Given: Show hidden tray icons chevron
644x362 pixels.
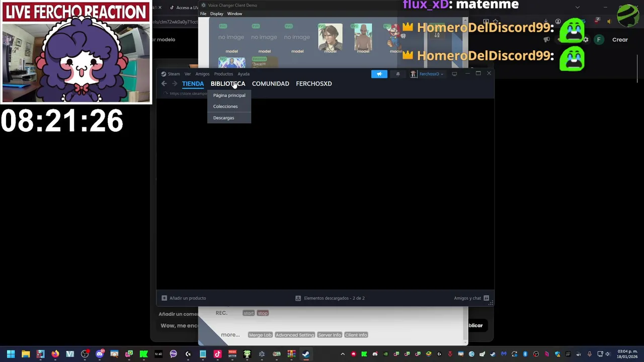Looking at the screenshot, I should pyautogui.click(x=343, y=354).
